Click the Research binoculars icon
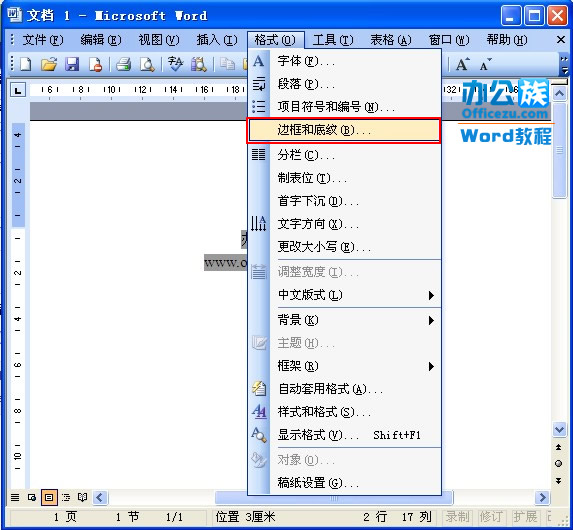Screen dimensions: 573x530 click(198, 64)
